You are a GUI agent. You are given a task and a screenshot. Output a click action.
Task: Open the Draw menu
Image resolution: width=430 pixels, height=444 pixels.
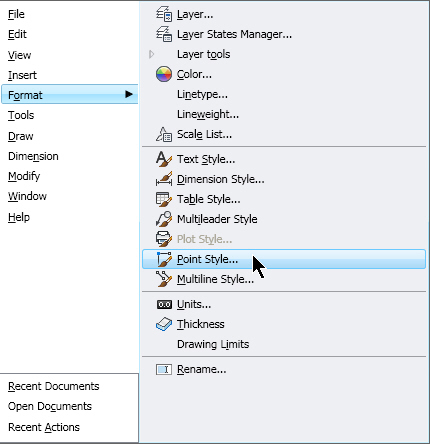pos(21,136)
